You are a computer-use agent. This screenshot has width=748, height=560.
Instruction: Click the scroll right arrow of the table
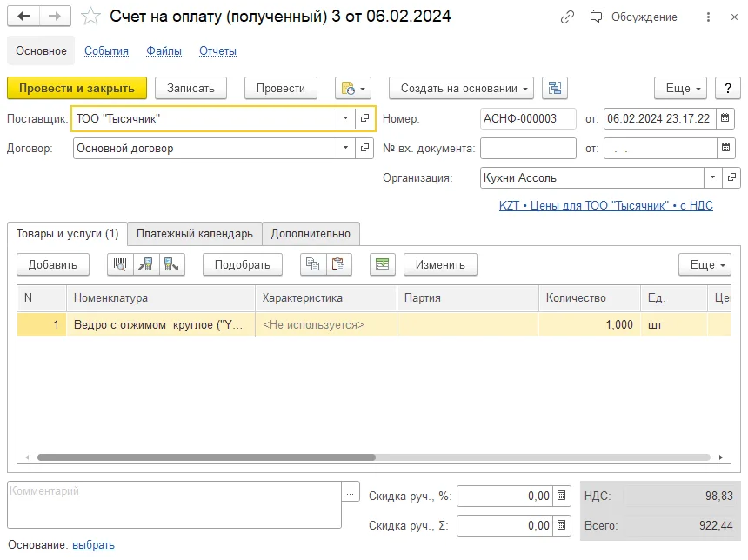coord(721,457)
